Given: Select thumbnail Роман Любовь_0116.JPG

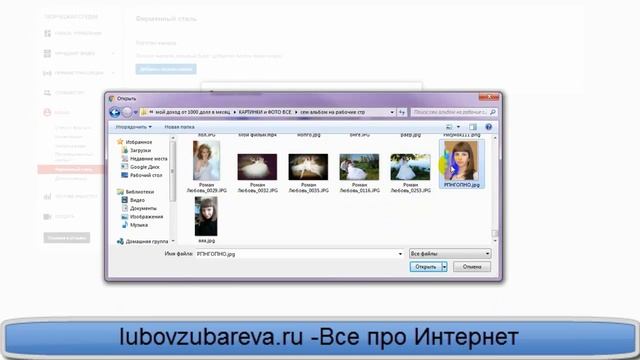Looking at the screenshot, I should pyautogui.click(x=359, y=167).
